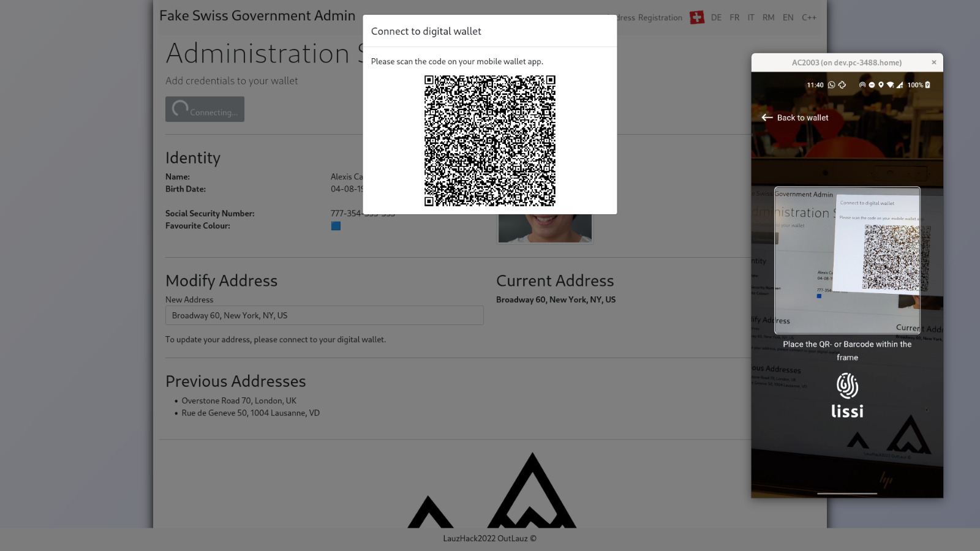
Task: Click the Address Registration nav link
Action: point(649,18)
